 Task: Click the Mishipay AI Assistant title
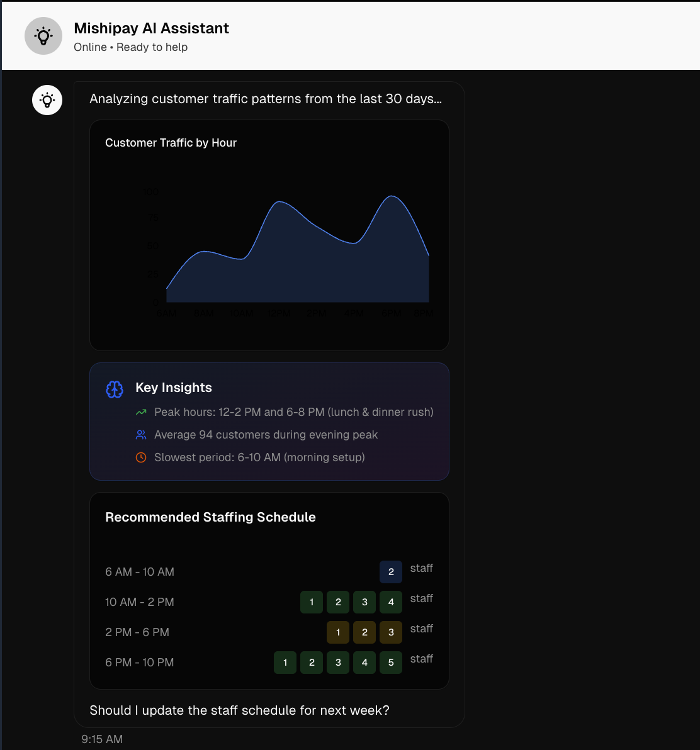151,28
